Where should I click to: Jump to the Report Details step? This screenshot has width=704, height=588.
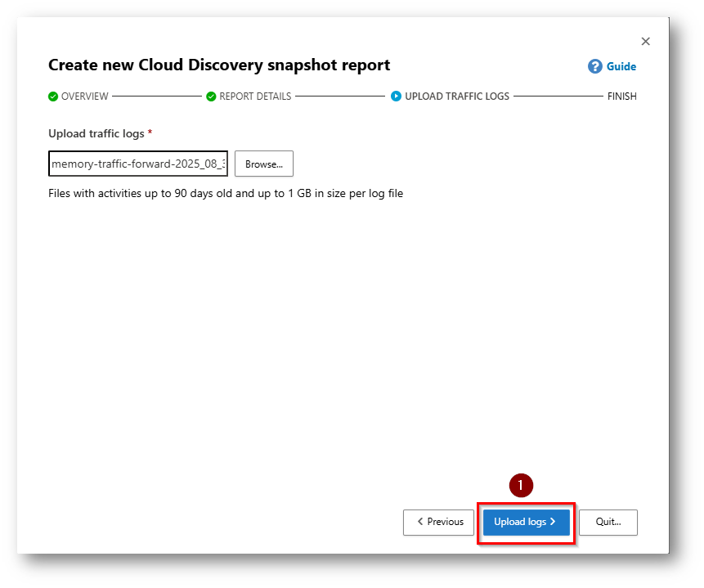pos(255,97)
